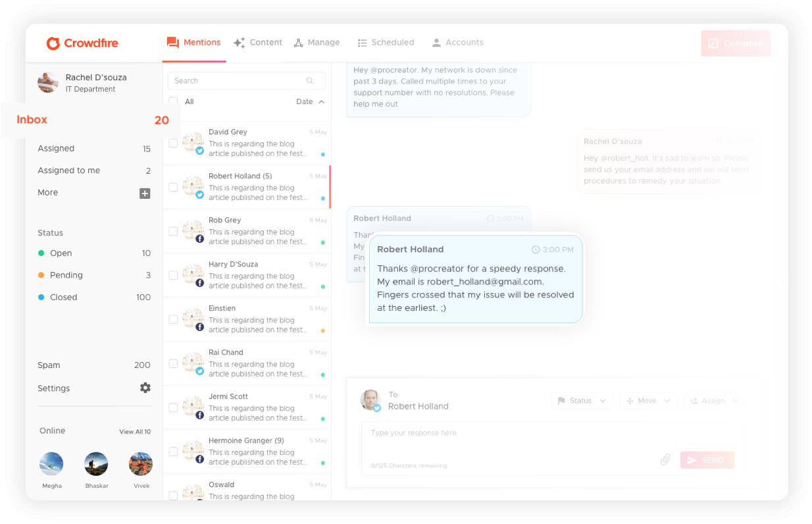Open Assigned to me list
The width and height of the screenshot is (812, 524).
point(94,170)
